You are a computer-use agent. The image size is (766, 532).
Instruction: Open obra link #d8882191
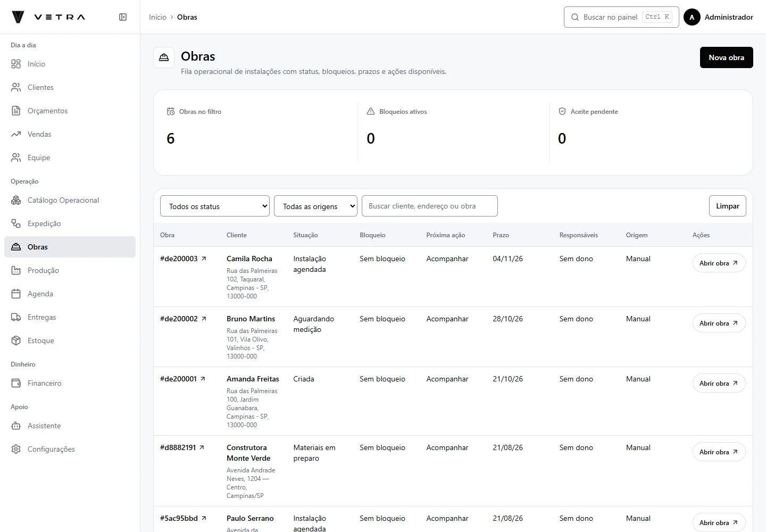[182, 447]
